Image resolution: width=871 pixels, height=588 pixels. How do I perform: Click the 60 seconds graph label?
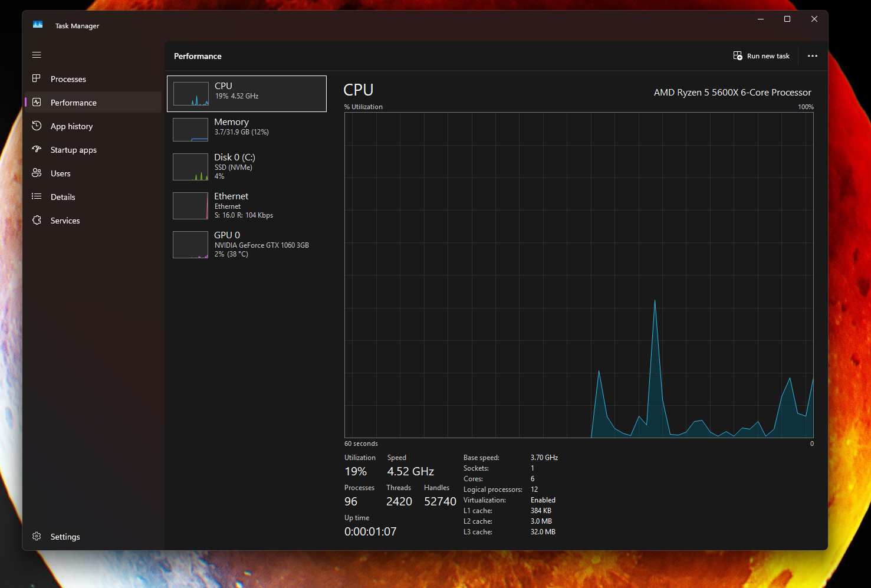click(361, 444)
